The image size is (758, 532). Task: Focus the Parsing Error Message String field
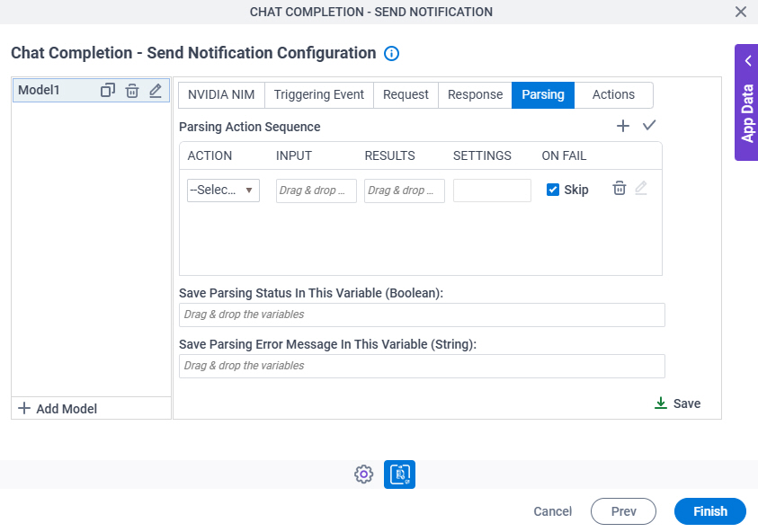tap(422, 366)
